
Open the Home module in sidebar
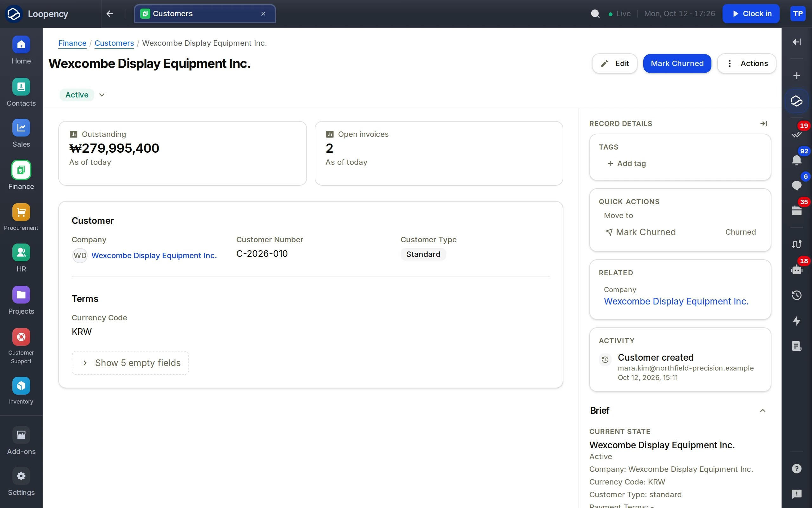point(21,50)
